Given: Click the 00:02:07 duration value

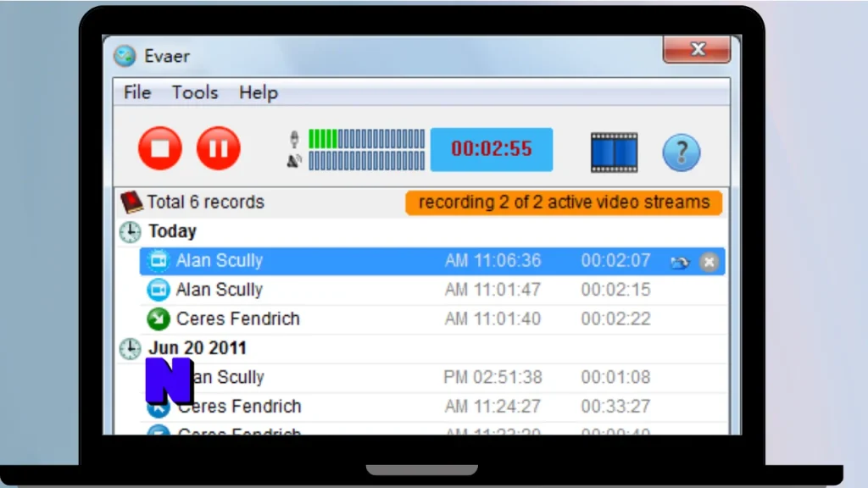Looking at the screenshot, I should point(615,261).
